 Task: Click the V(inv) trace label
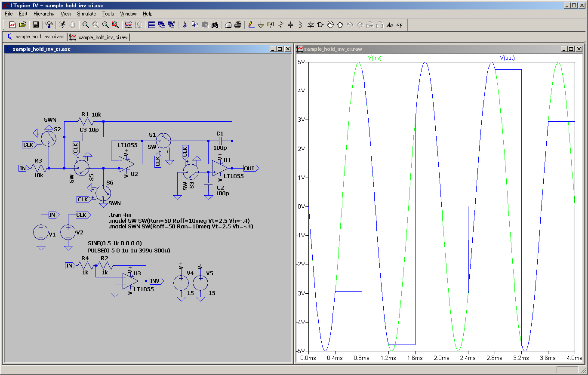pos(374,58)
